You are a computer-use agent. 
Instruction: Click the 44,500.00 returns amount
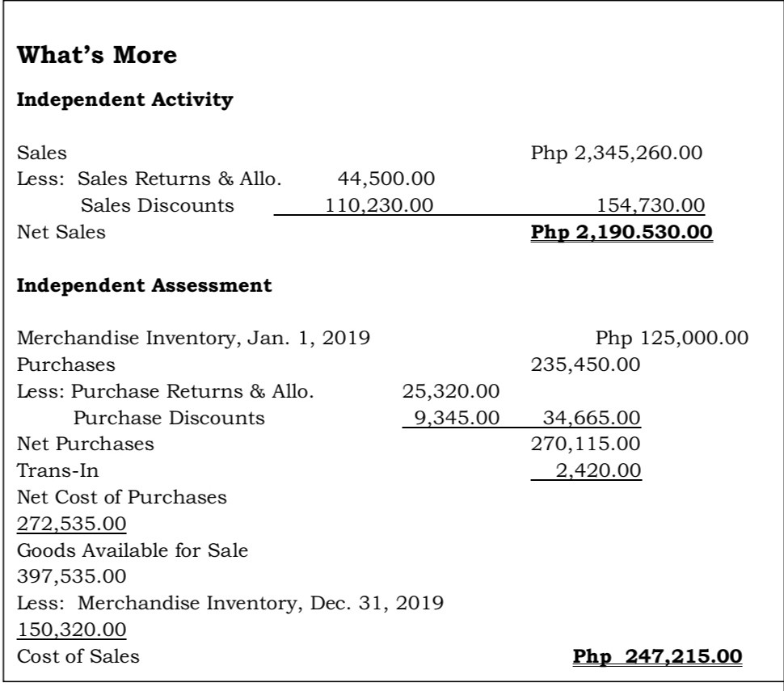(x=386, y=179)
